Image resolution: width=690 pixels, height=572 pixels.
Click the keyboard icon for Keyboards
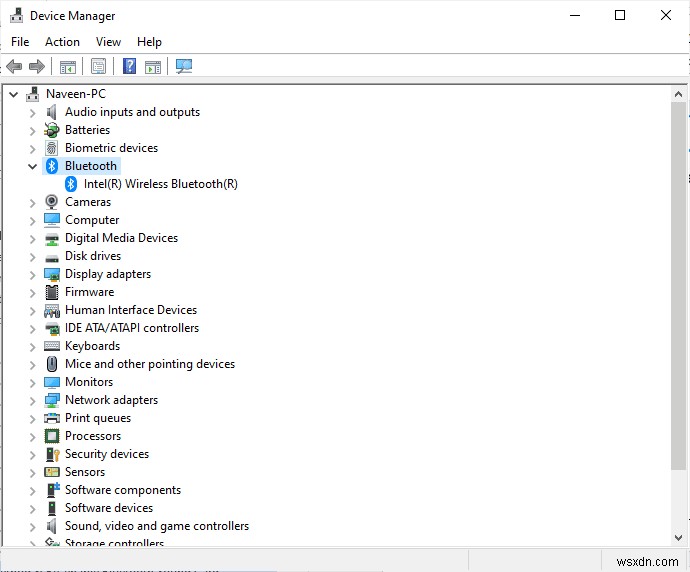(x=52, y=346)
